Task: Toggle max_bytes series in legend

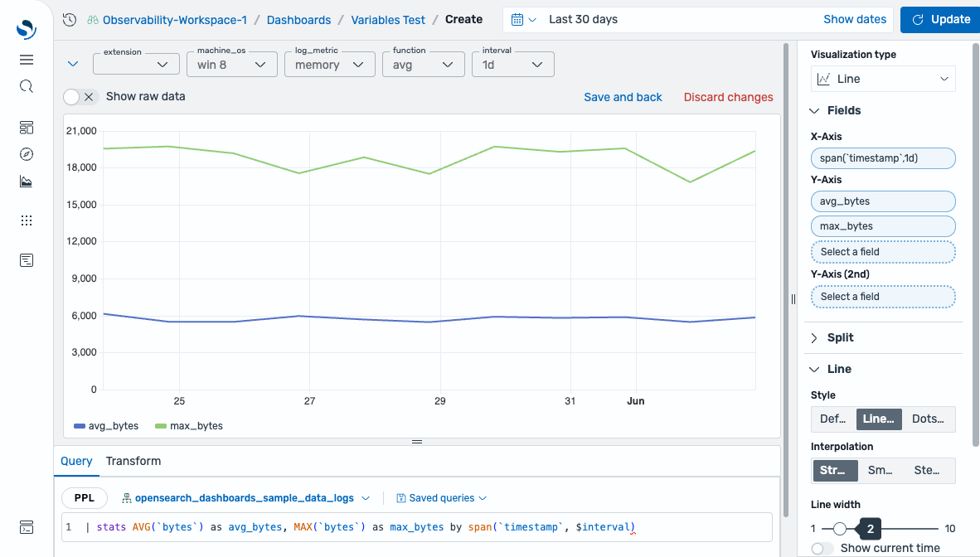Action: click(189, 426)
